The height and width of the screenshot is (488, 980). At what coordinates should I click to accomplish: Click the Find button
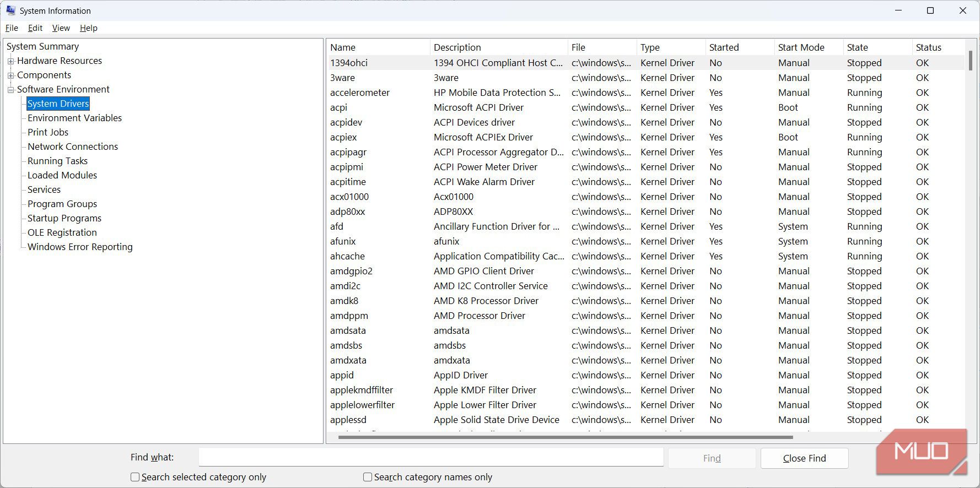coord(712,458)
